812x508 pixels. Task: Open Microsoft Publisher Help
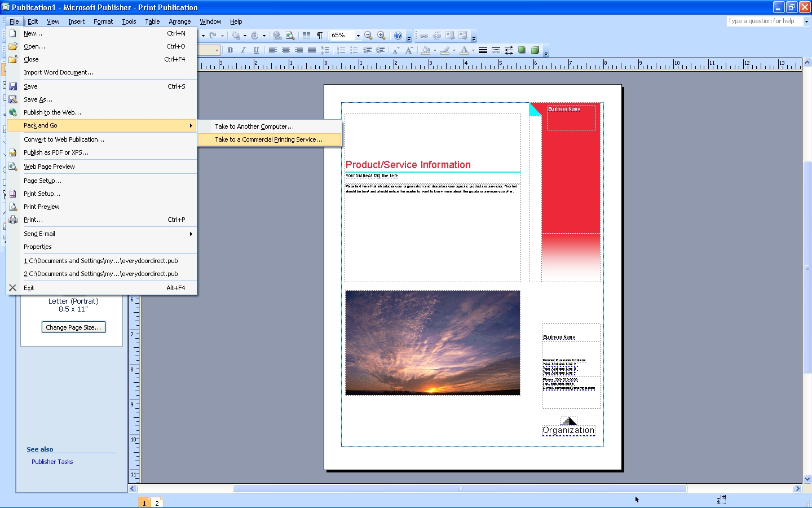coord(398,35)
